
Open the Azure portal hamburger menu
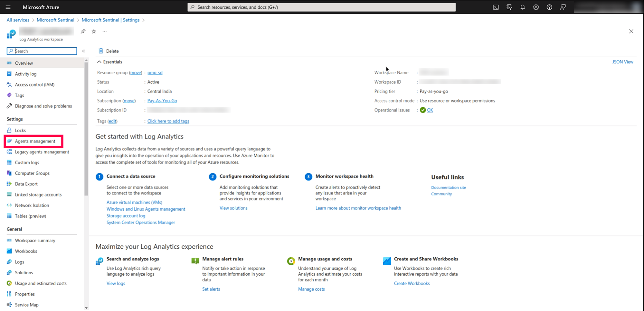(8, 7)
